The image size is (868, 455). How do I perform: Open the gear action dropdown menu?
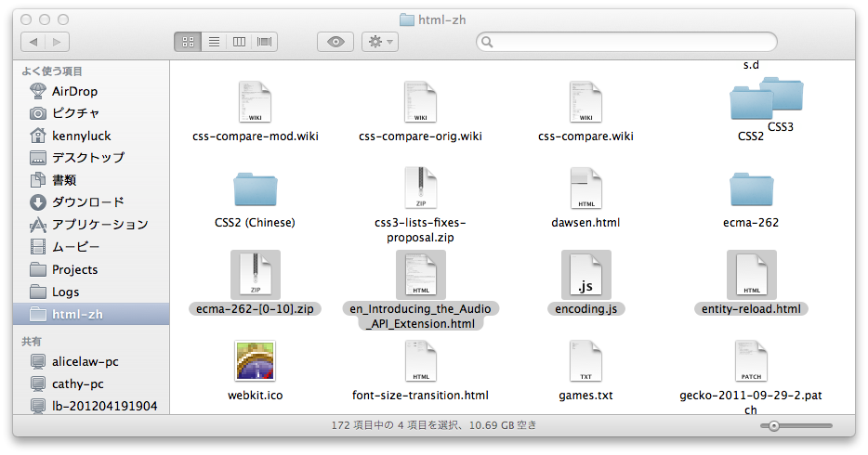tap(379, 42)
